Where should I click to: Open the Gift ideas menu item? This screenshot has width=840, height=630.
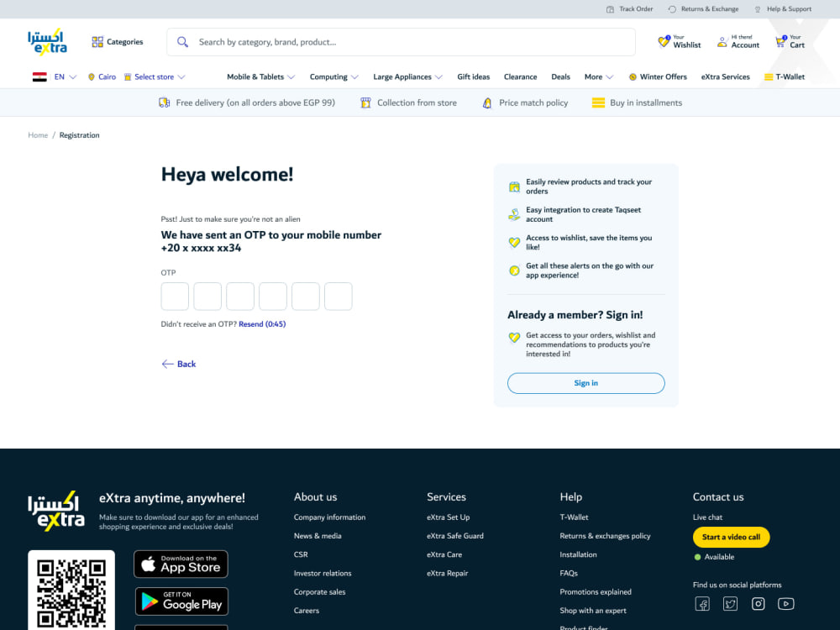point(474,77)
